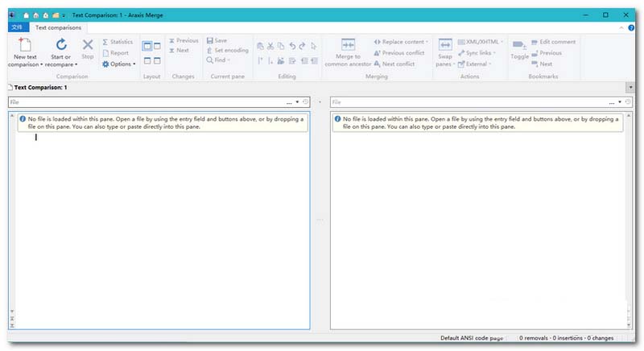The height and width of the screenshot is (351, 644).
Task: Click the yellow folder icon in title bar
Action: pyautogui.click(x=56, y=15)
